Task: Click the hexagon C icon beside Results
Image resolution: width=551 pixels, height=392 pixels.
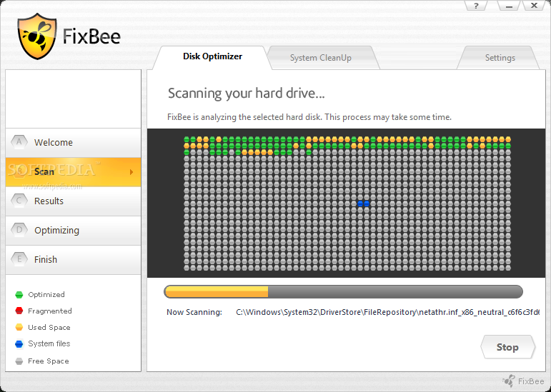Action: pos(19,201)
